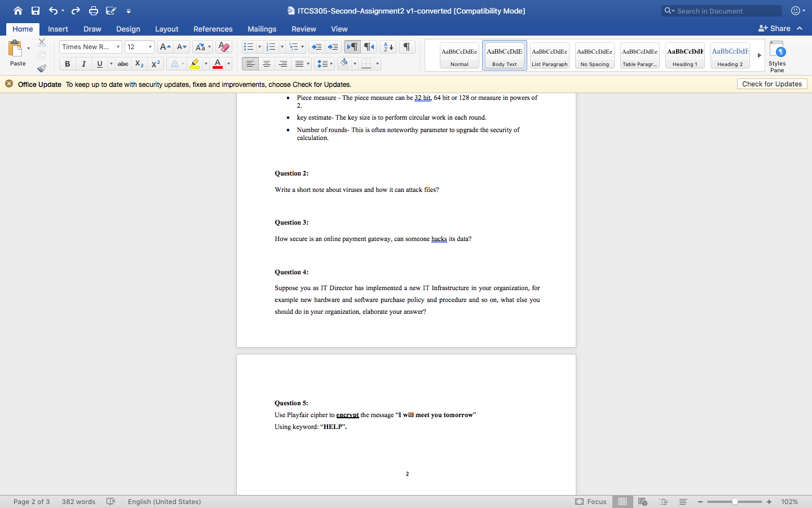Open the Insert tab
The height and width of the screenshot is (508, 812).
click(x=58, y=29)
